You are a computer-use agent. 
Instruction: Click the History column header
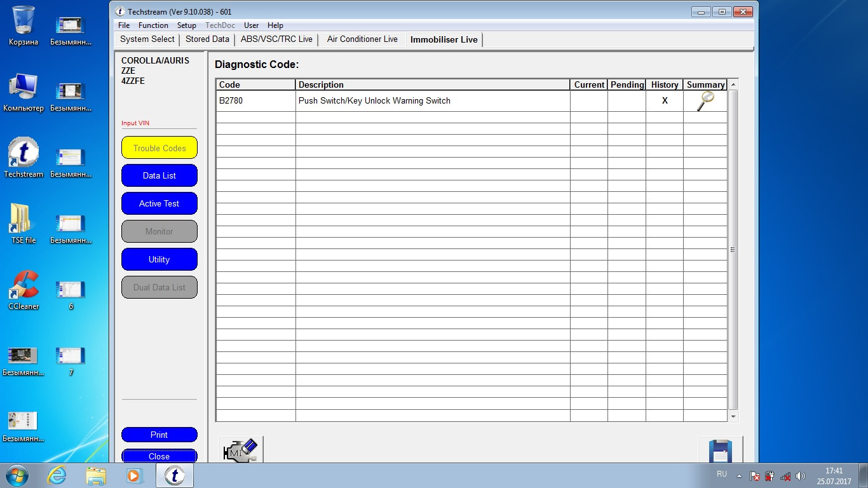(665, 85)
